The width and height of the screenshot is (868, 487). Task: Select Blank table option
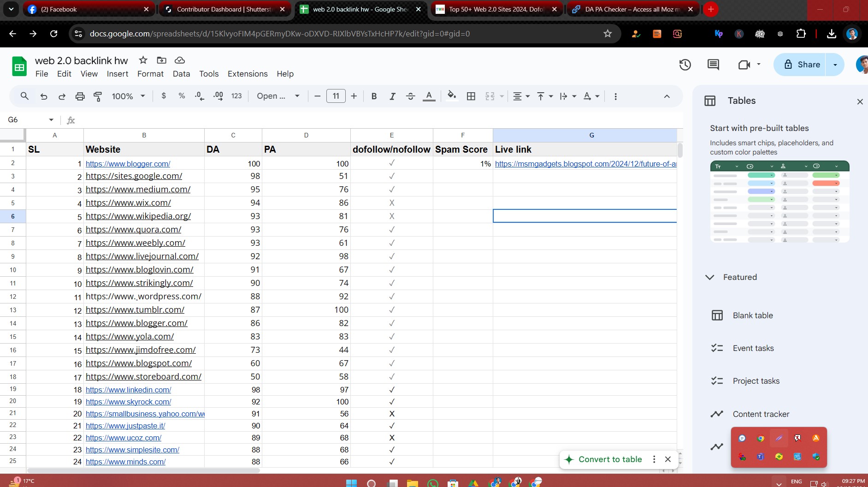[753, 315]
